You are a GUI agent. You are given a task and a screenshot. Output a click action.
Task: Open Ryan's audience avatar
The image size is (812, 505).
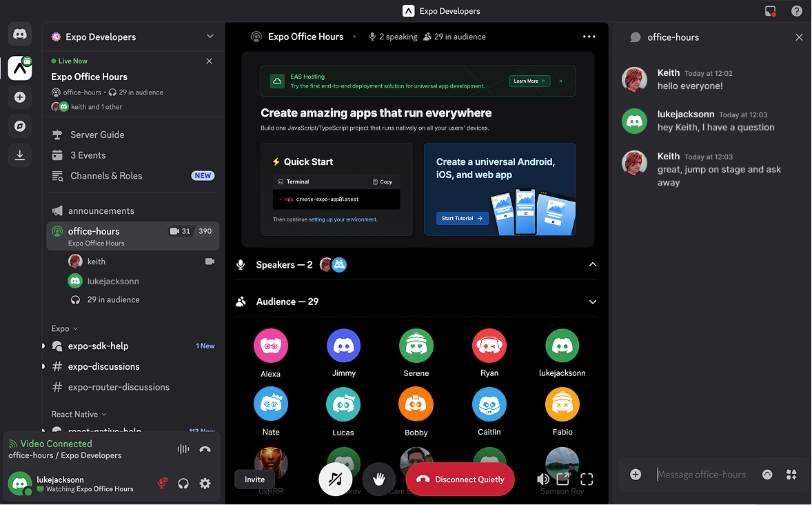point(489,346)
